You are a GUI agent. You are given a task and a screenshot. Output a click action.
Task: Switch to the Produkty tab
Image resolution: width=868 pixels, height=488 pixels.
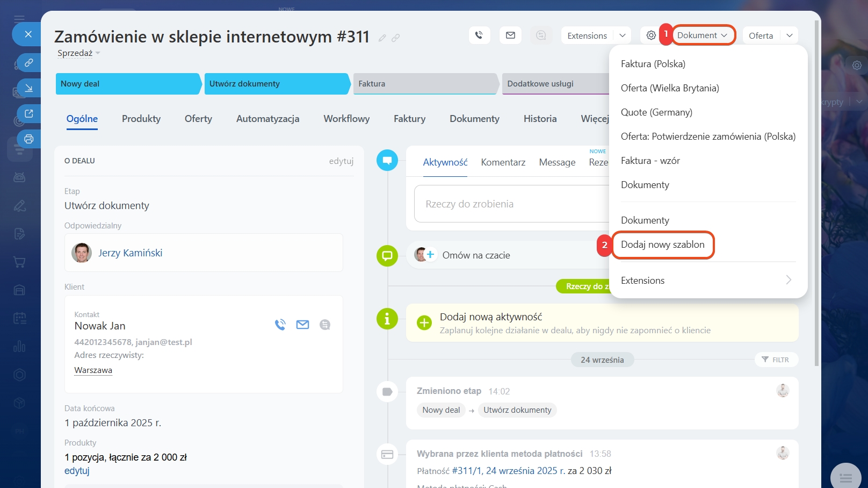point(141,119)
